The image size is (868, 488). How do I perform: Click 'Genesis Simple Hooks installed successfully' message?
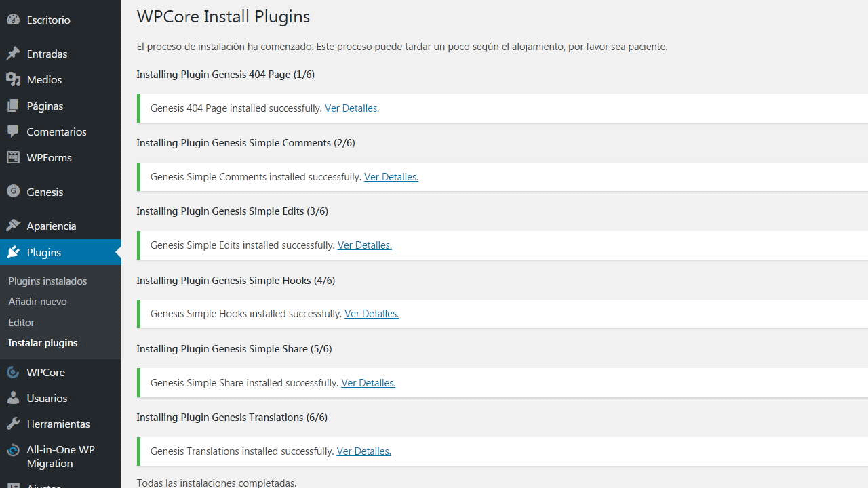click(x=246, y=314)
